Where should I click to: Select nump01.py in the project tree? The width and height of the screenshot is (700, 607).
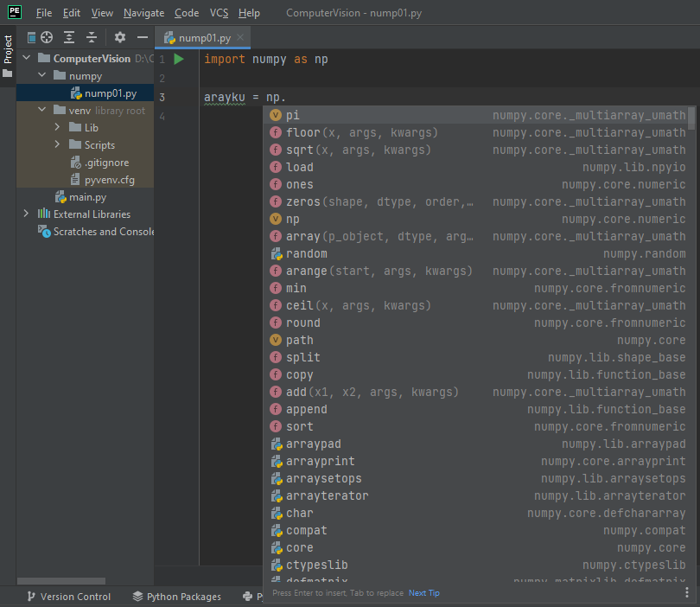pos(86,93)
